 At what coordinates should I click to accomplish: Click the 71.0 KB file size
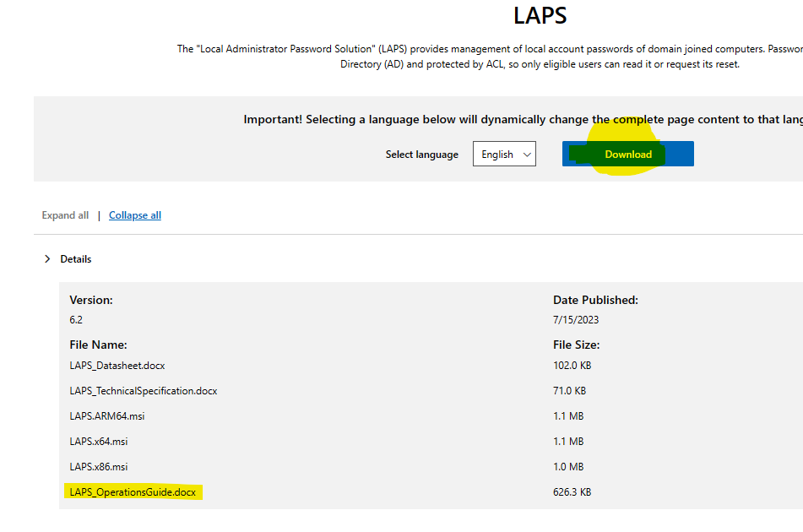click(569, 391)
